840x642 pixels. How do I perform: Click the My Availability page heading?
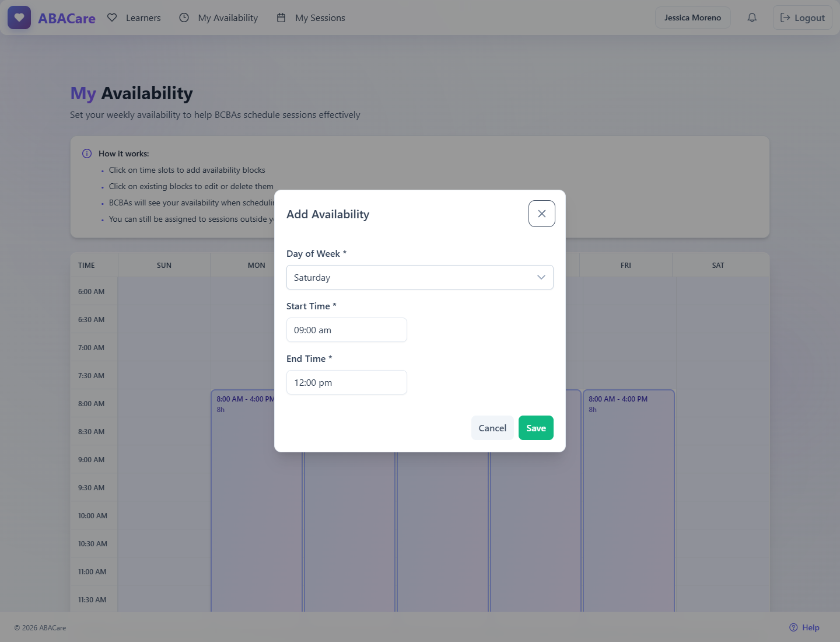(x=132, y=93)
